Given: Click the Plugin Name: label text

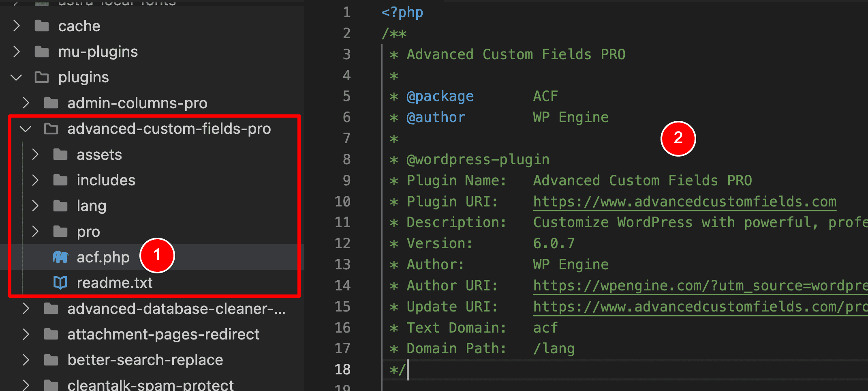Looking at the screenshot, I should pyautogui.click(x=457, y=180).
